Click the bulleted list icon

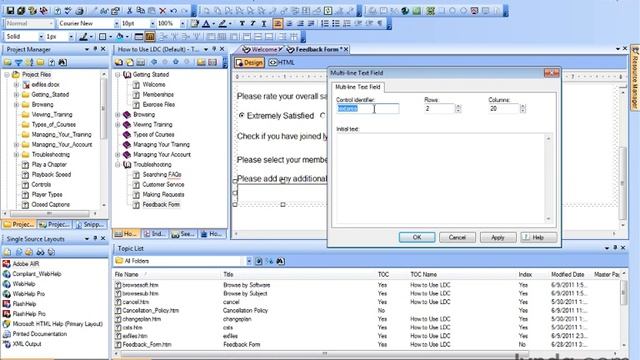pyautogui.click(x=336, y=24)
